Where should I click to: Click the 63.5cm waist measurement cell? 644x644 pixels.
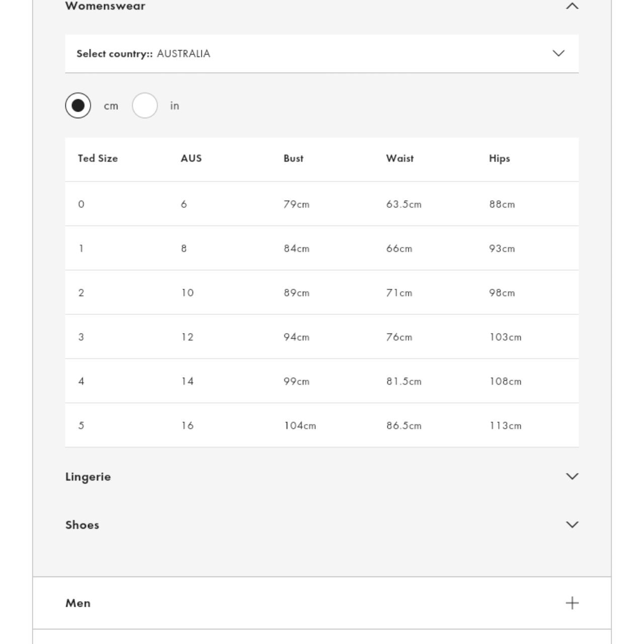click(404, 204)
